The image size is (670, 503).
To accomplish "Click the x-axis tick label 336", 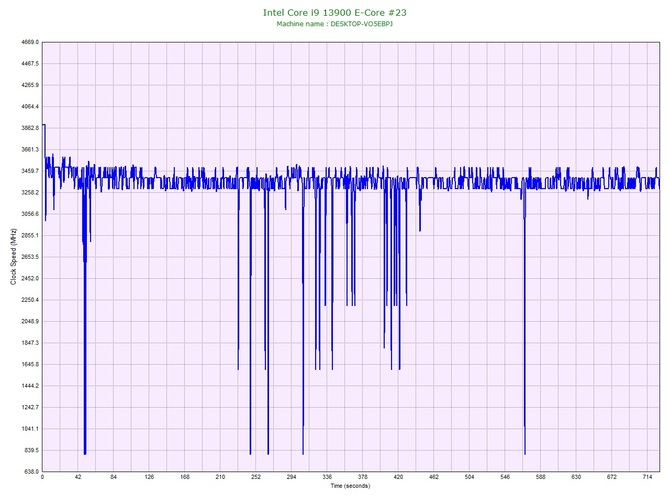I will 327,477.
